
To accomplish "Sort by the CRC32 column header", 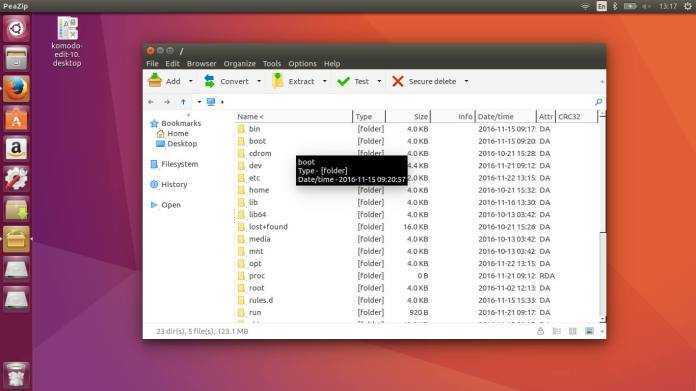I will [x=577, y=117].
